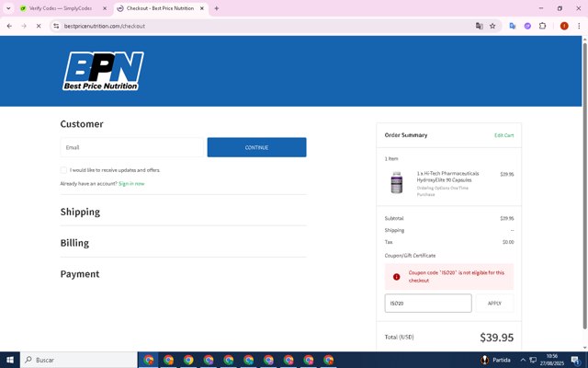Click the APPLY coupon button
588x368 pixels.
(x=494, y=303)
